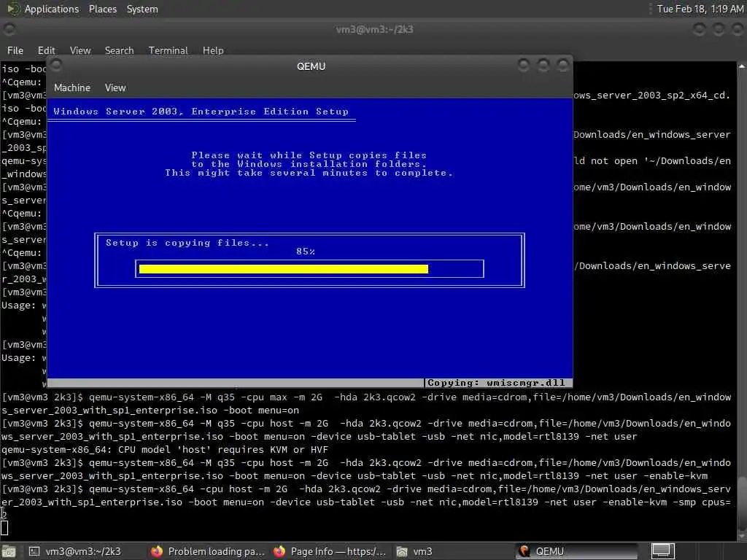Viewport: 747px width, 560px height.
Task: Click 'Copying: wmiscmgr.dll' status text
Action: coord(496,383)
